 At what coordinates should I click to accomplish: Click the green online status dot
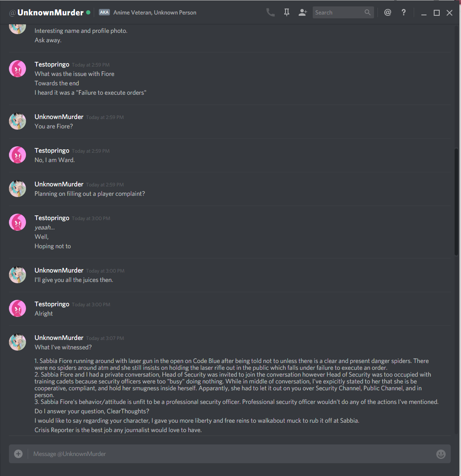coord(88,12)
